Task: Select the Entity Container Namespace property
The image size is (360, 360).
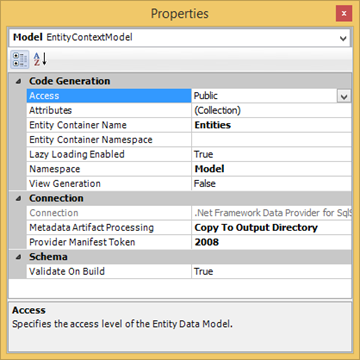Action: [x=109, y=140]
